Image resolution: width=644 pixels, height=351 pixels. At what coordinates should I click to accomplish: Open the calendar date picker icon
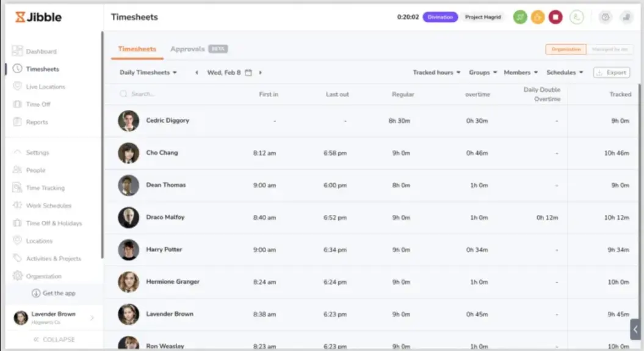(x=248, y=73)
